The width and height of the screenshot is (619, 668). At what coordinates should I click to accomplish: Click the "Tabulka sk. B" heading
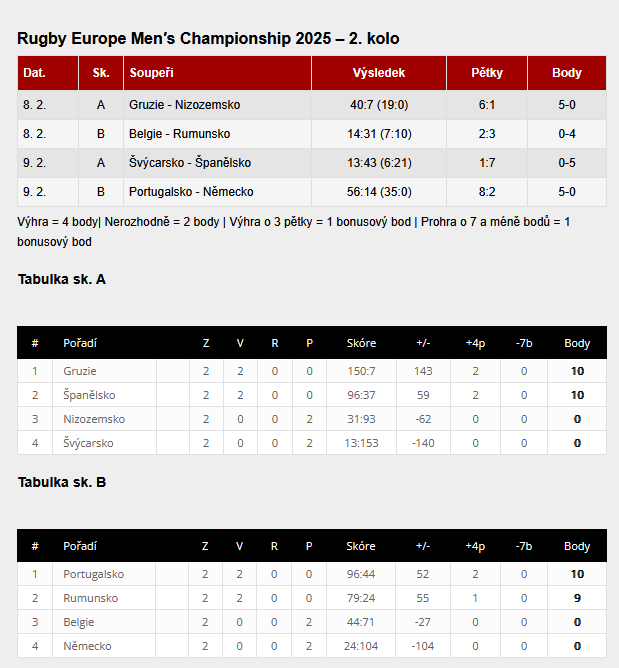(x=62, y=482)
